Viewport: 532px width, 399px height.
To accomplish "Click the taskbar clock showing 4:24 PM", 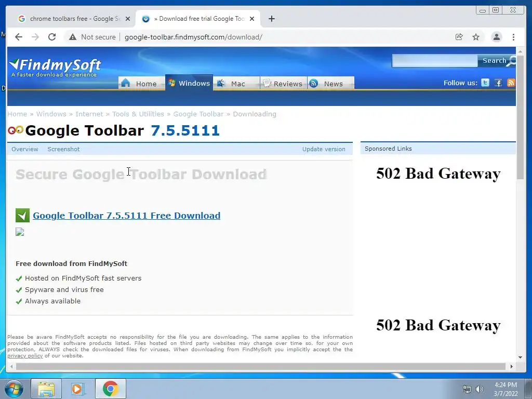I will coord(506,389).
